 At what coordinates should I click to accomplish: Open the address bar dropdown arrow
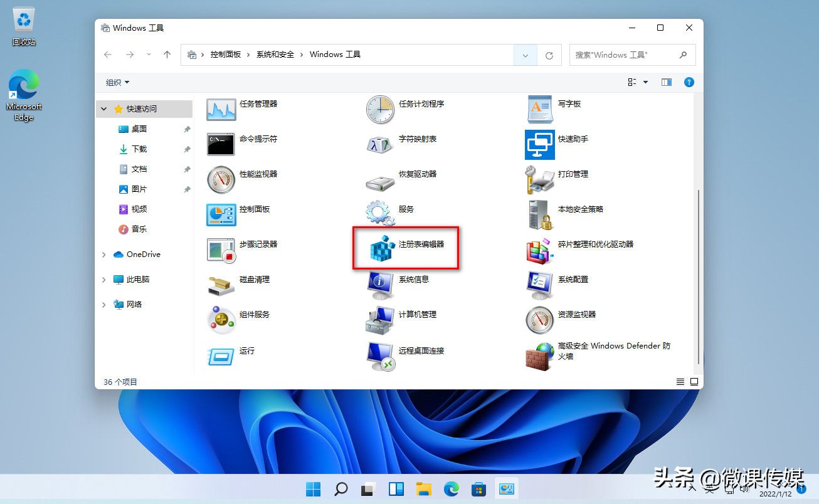[525, 55]
